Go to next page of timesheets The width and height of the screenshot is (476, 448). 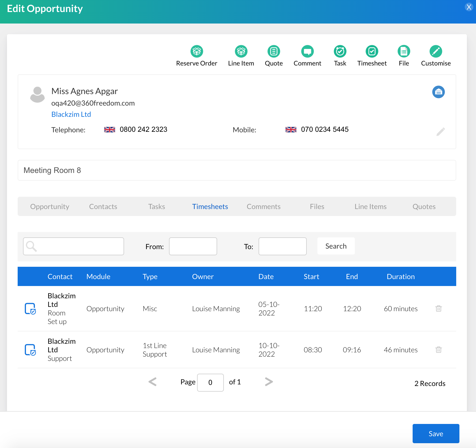pyautogui.click(x=269, y=382)
